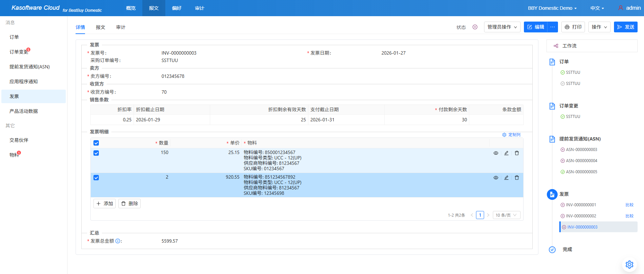Toggle the select-all checkbox in 发票明细 header
Viewport: 644px width, 274px height.
(x=96, y=143)
